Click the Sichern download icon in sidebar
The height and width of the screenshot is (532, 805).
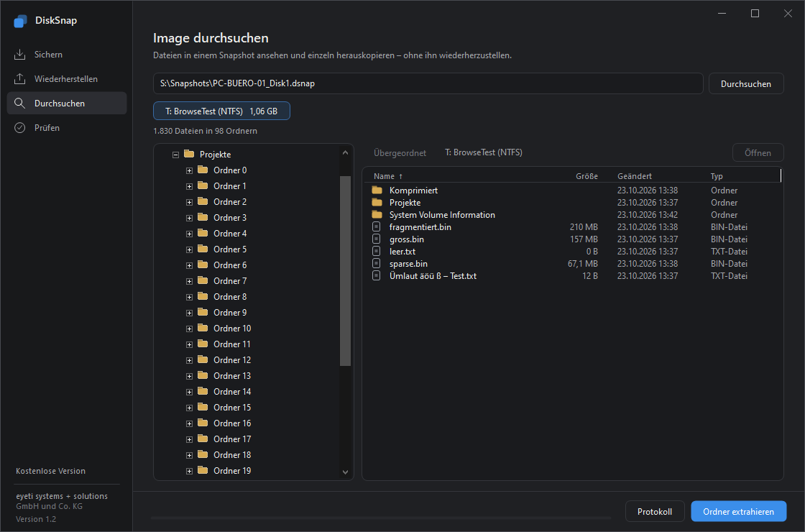[x=19, y=55]
